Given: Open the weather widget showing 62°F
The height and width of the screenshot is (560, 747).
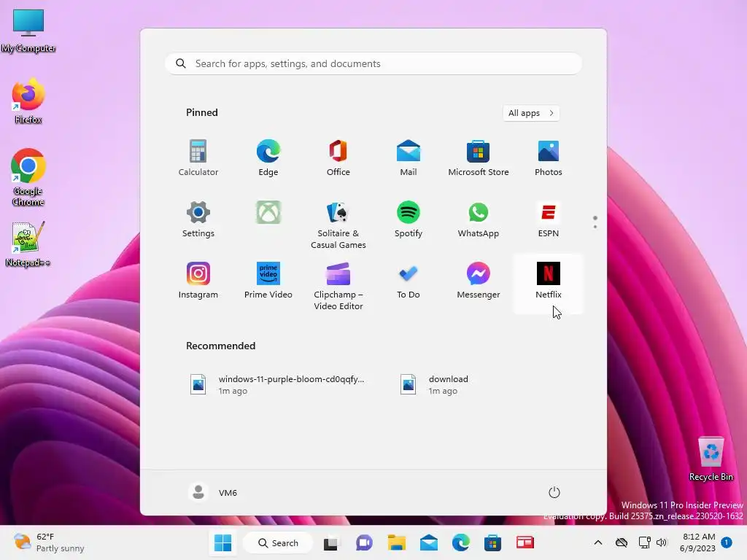Looking at the screenshot, I should pos(49,542).
